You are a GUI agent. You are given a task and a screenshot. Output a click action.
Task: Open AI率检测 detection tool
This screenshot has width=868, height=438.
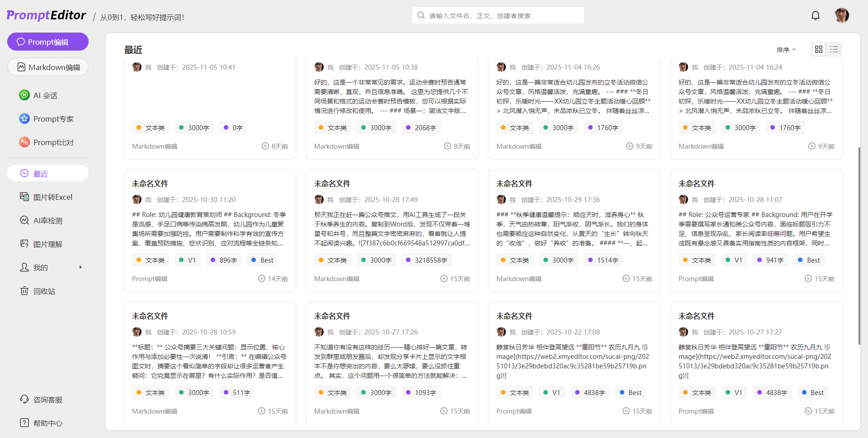pyautogui.click(x=47, y=221)
